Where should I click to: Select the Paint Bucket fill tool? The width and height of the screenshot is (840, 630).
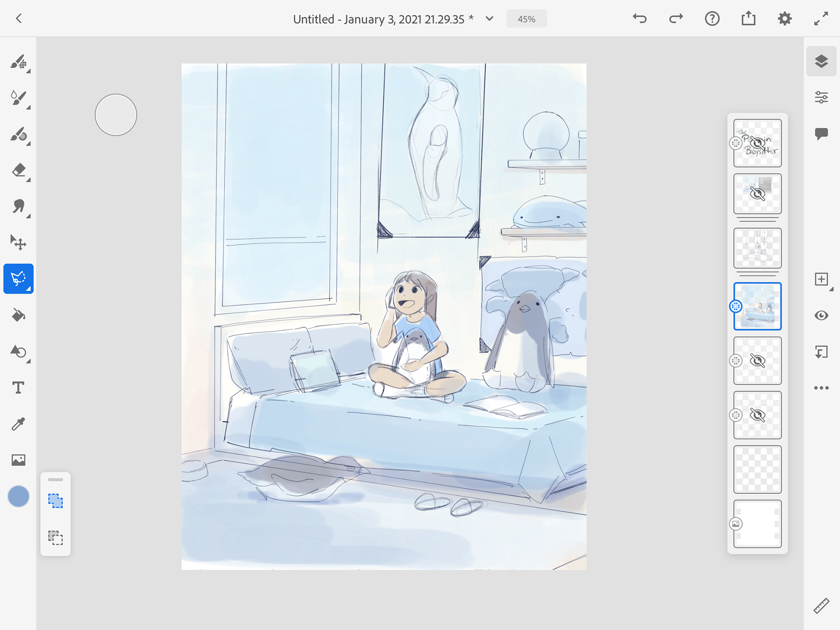pos(18,315)
